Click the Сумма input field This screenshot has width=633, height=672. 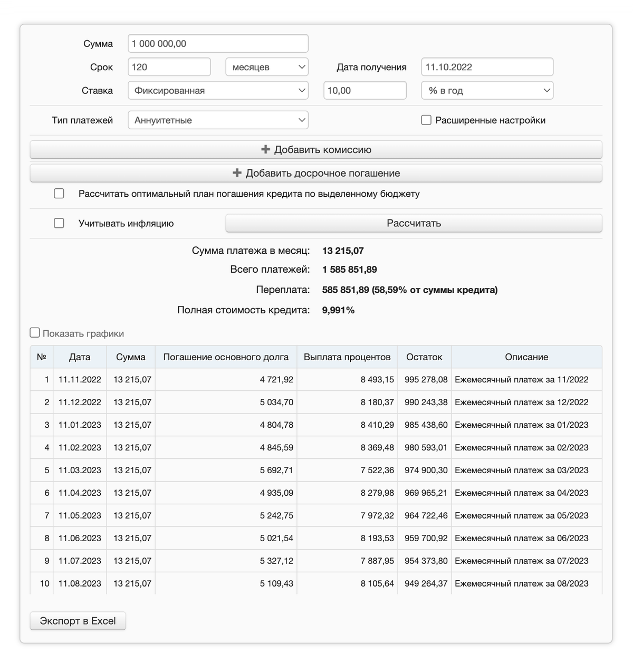[x=218, y=44]
